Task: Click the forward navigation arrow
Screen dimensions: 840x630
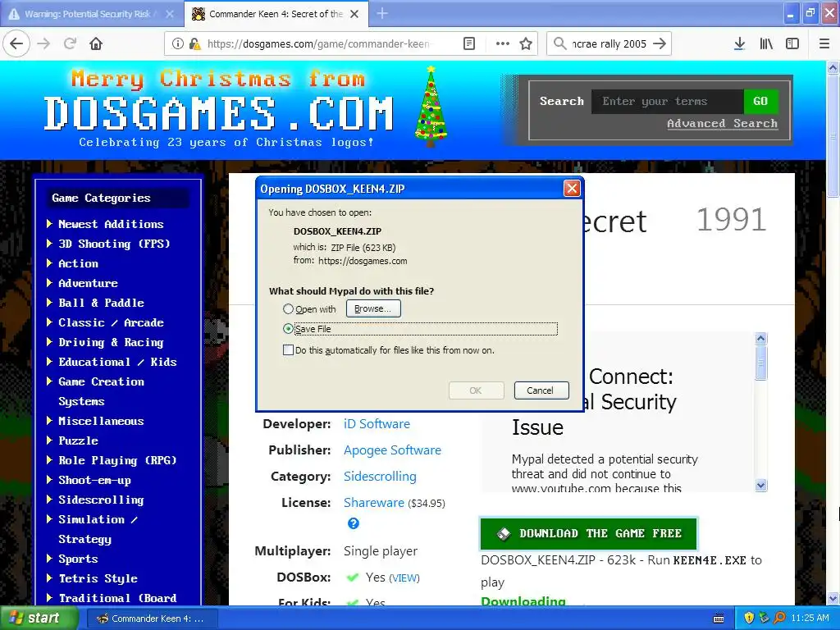Action: click(x=44, y=43)
